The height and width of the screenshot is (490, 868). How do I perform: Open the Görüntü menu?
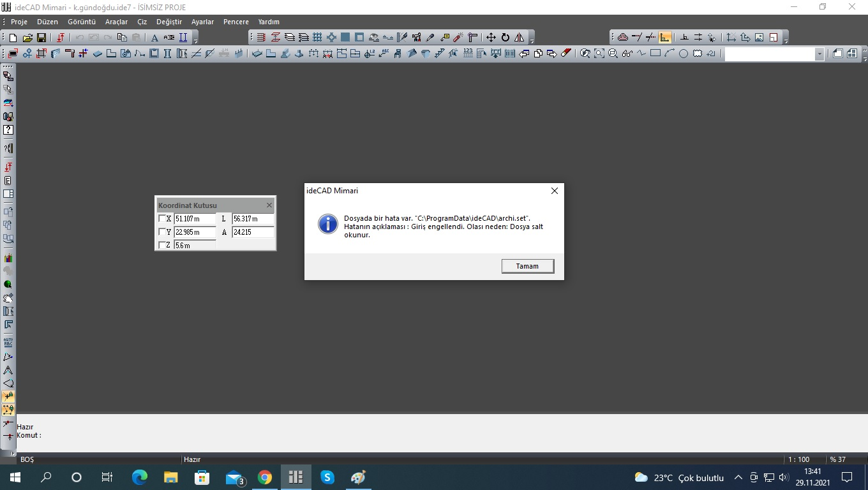[x=82, y=22]
